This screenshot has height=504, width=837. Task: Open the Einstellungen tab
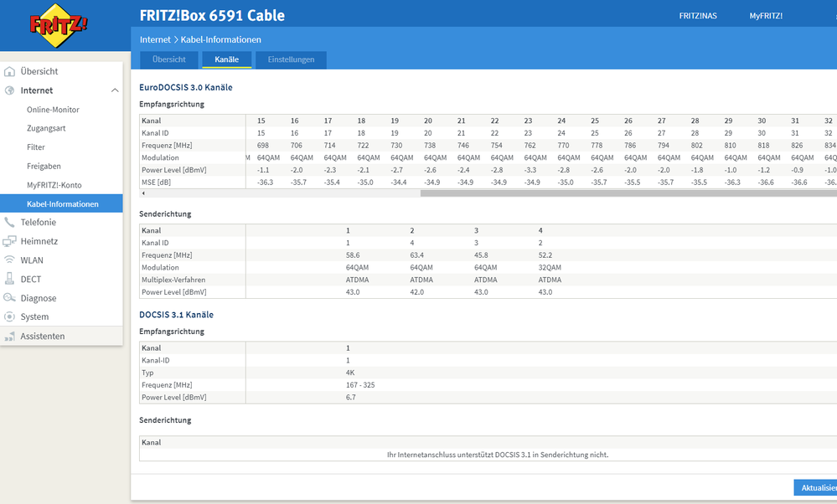(x=291, y=59)
